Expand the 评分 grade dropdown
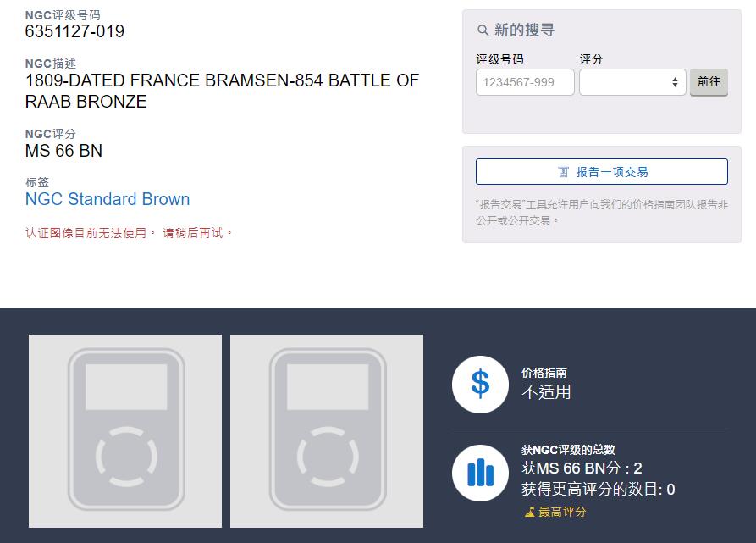The image size is (756, 543). point(632,82)
